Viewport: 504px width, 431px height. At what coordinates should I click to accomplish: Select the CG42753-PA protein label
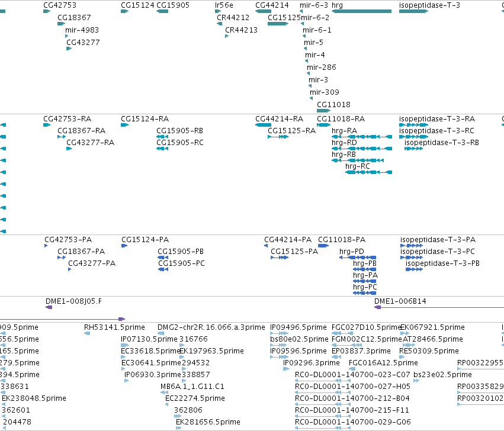(68, 240)
